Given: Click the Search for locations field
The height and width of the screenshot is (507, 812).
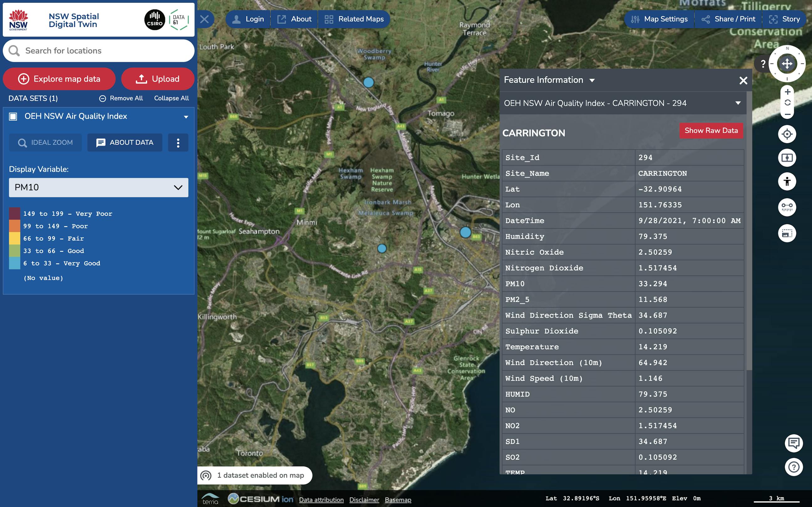Looking at the screenshot, I should point(98,51).
